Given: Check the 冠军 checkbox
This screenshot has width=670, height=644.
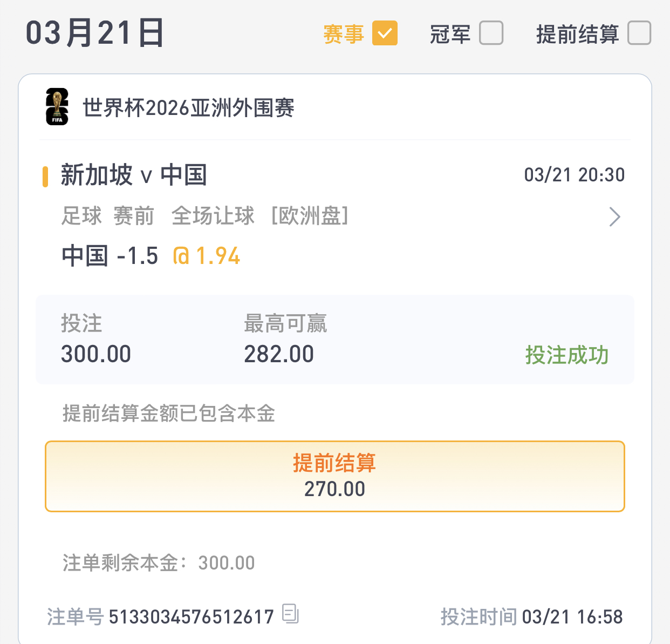Looking at the screenshot, I should point(491,33).
